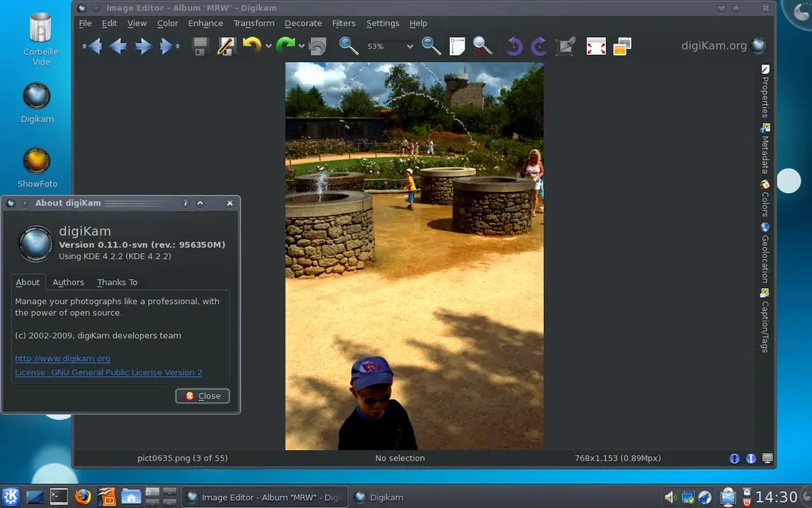Expand the Redo history dropdown arrow

tap(302, 47)
